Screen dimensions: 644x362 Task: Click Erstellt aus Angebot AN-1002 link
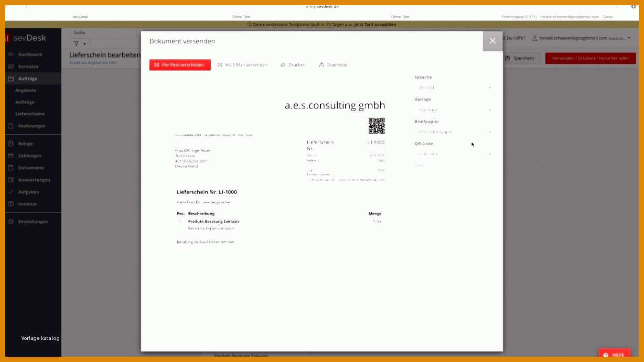point(93,63)
